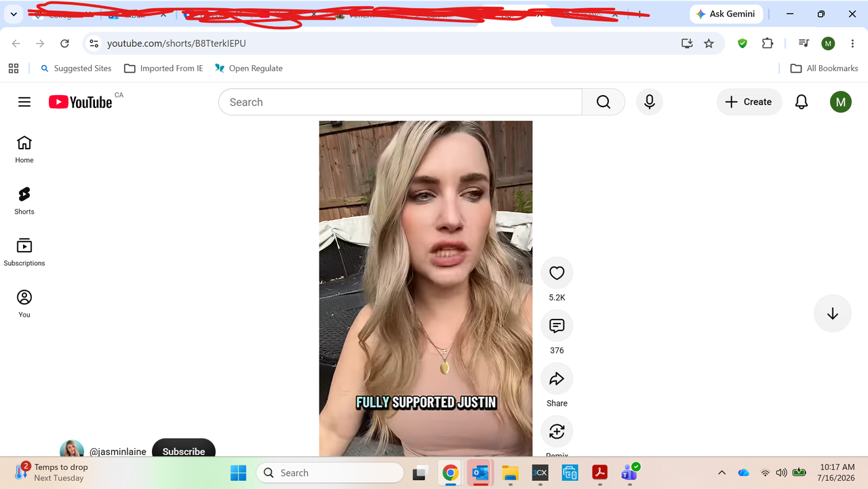
Task: Open OneDrive cloud tray icon
Action: coord(743,473)
